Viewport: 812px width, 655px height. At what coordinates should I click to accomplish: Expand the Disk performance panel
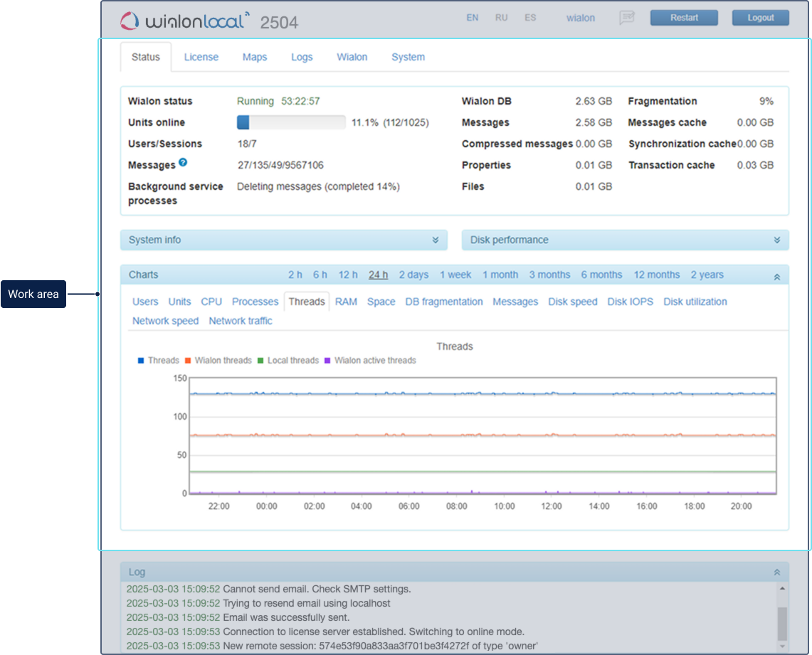tap(776, 240)
